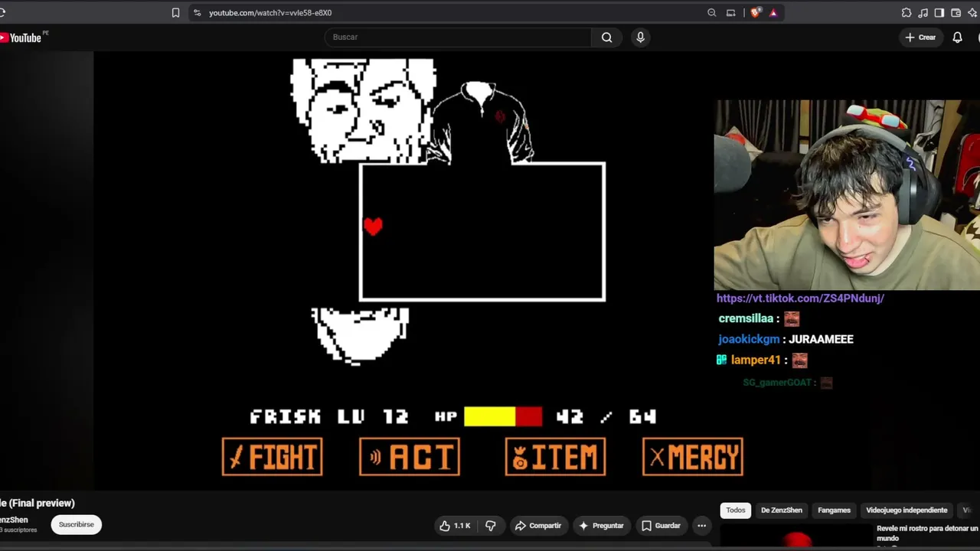
Task: Click the tiktok link in the stream overlay
Action: click(800, 298)
